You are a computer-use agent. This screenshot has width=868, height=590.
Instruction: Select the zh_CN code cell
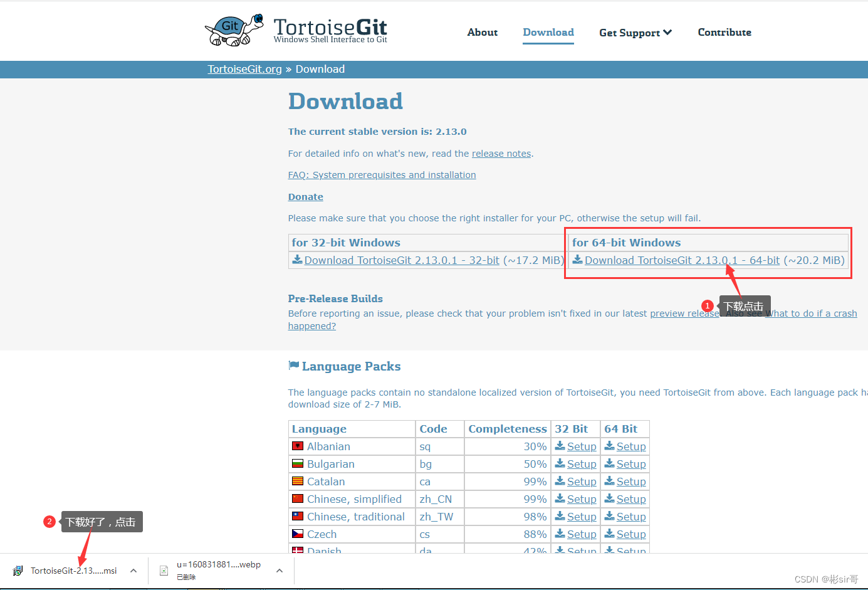click(x=440, y=499)
